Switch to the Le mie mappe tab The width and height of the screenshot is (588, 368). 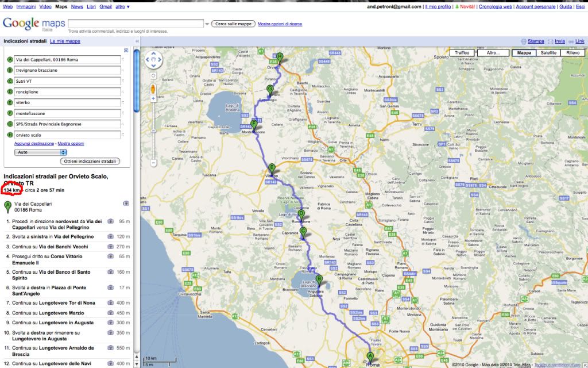click(x=65, y=41)
